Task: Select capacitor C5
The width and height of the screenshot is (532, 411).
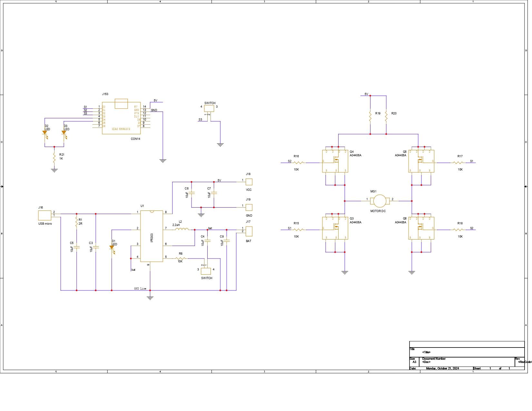Action: [x=77, y=248]
